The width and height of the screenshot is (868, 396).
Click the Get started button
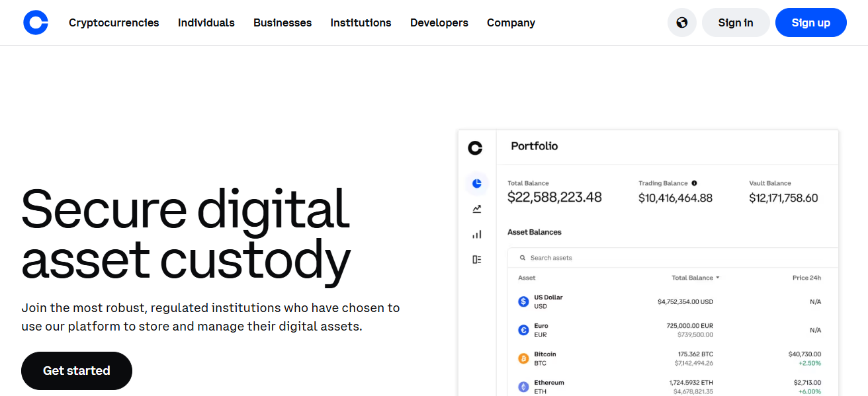click(x=76, y=370)
